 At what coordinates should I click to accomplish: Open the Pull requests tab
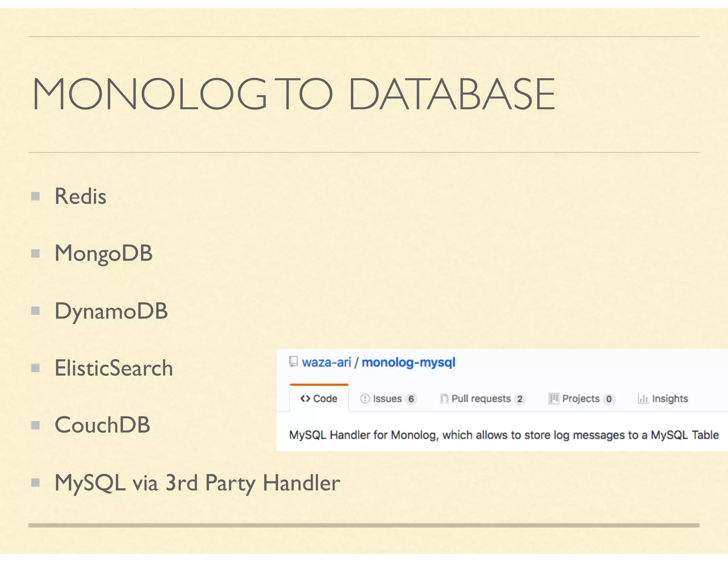coord(482,399)
